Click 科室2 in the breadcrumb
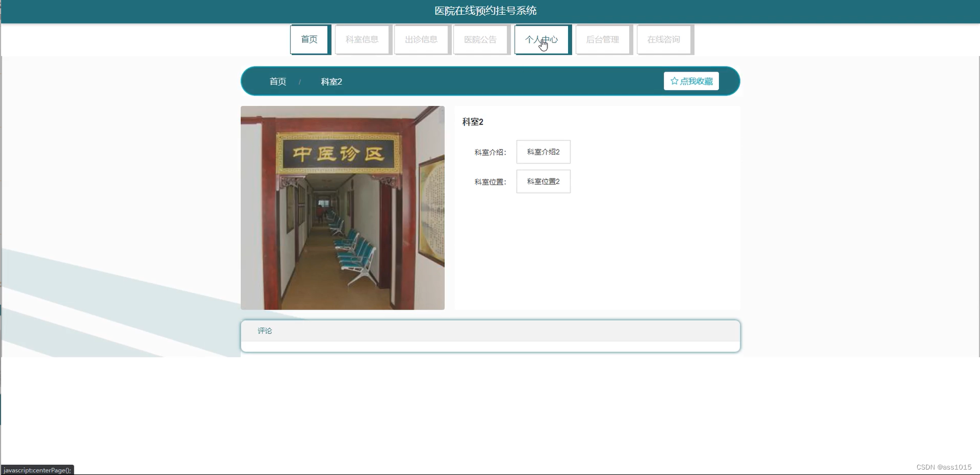Image resolution: width=980 pixels, height=475 pixels. pos(332,81)
